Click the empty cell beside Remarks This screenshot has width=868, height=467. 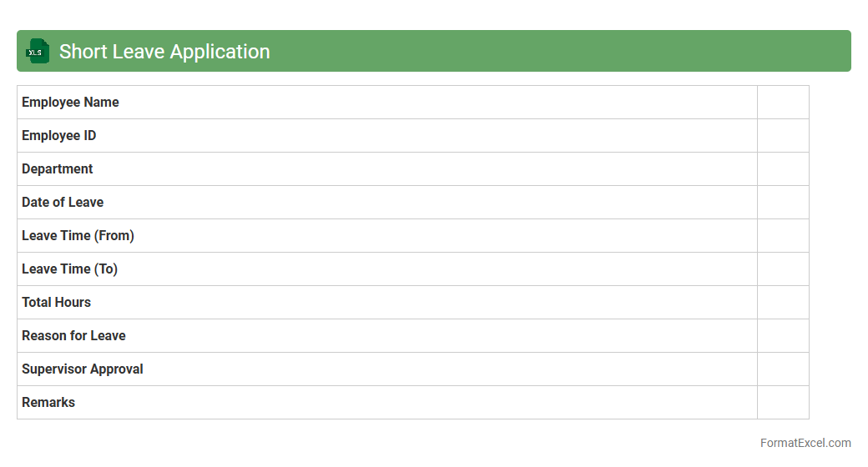(783, 403)
